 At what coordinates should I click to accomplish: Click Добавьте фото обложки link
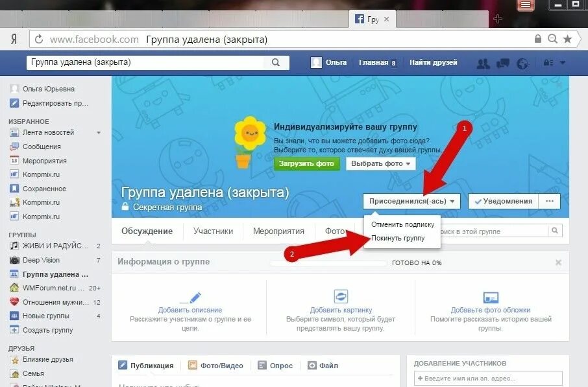tap(491, 310)
